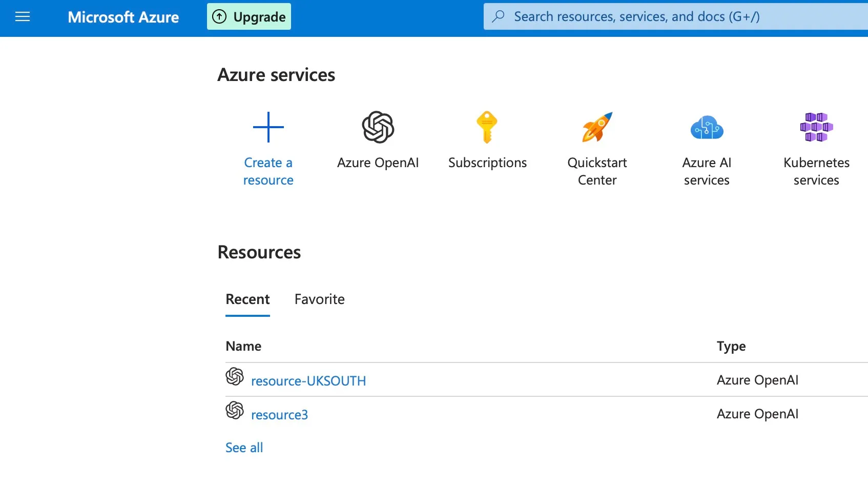Click See all resources link
868x485 pixels.
(x=244, y=448)
